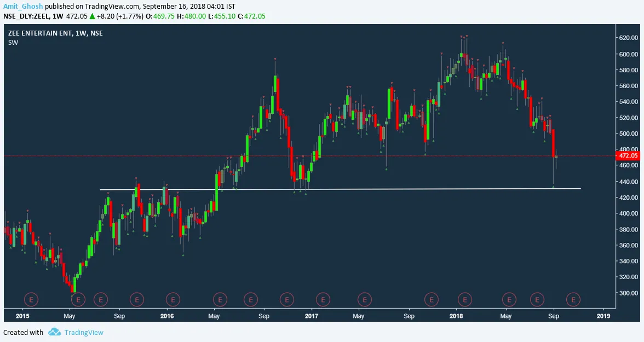644x342 pixels.
Task: Click the earnings marker right of the 2017 label
Action: point(323,299)
